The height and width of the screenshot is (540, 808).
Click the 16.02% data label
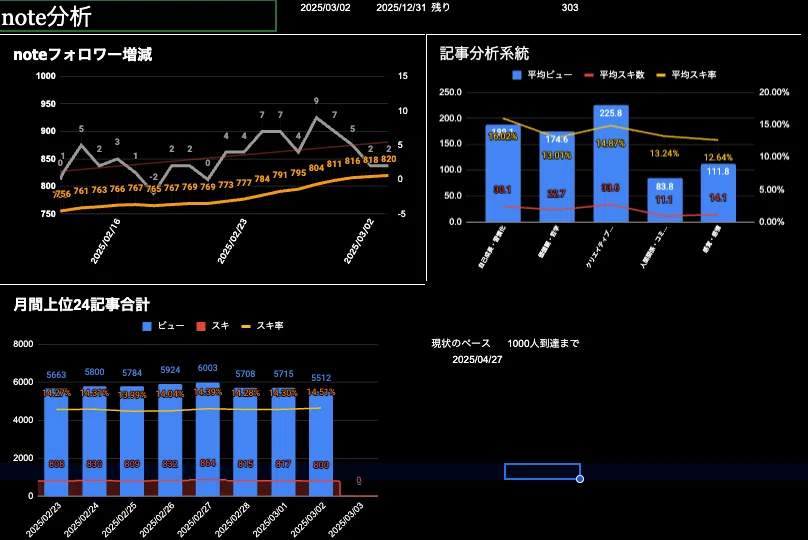click(503, 137)
